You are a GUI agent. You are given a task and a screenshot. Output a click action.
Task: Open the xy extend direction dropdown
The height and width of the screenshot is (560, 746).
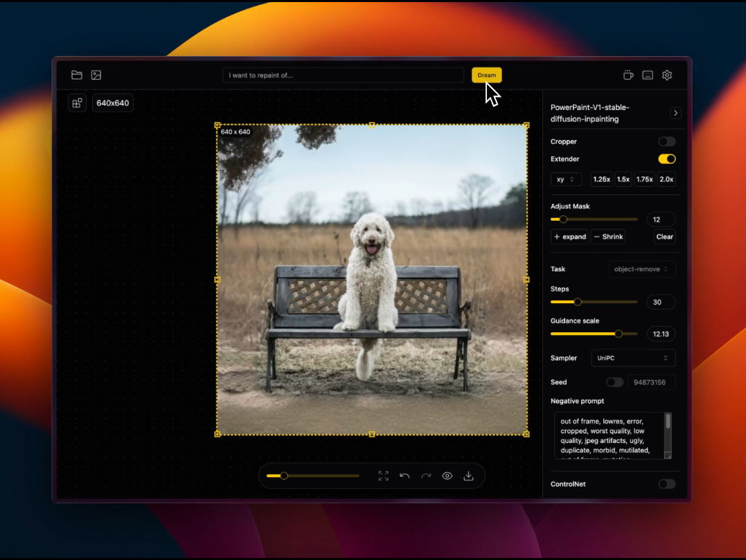(566, 179)
